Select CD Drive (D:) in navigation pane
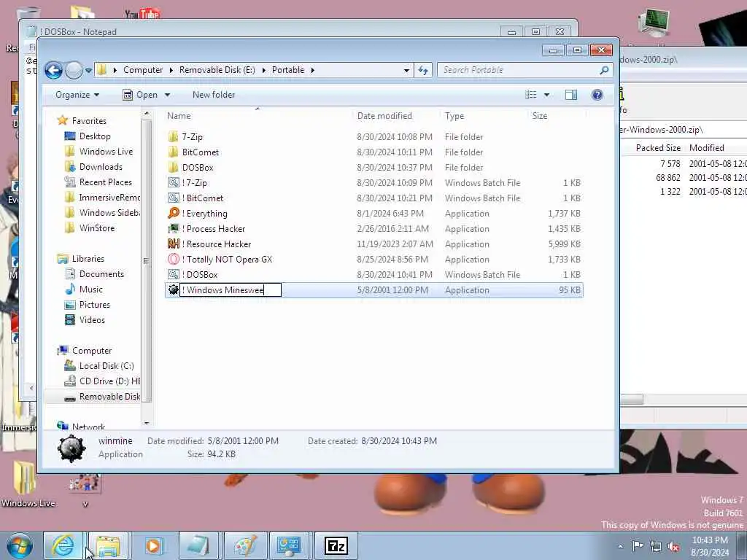Image resolution: width=747 pixels, height=560 pixels. (x=102, y=381)
